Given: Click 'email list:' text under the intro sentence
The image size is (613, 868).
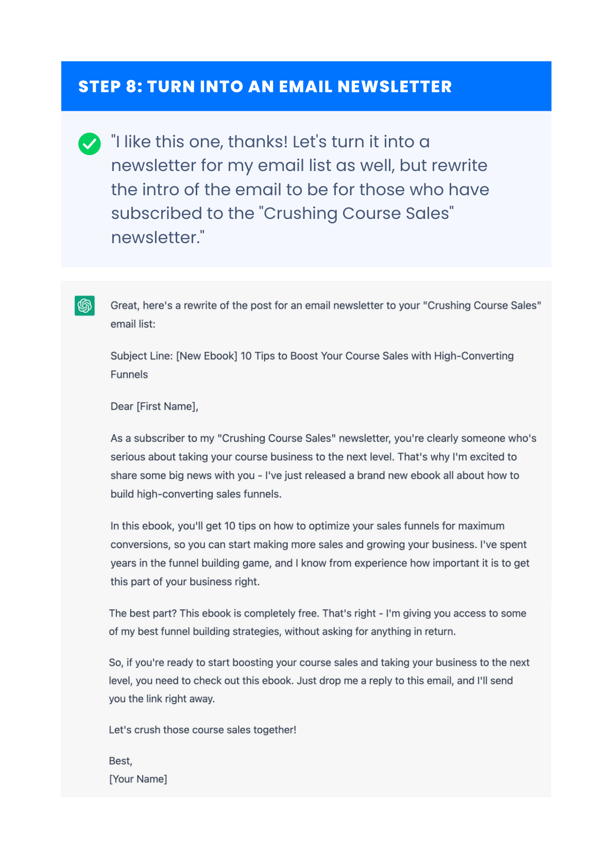Looking at the screenshot, I should pyautogui.click(x=133, y=324).
